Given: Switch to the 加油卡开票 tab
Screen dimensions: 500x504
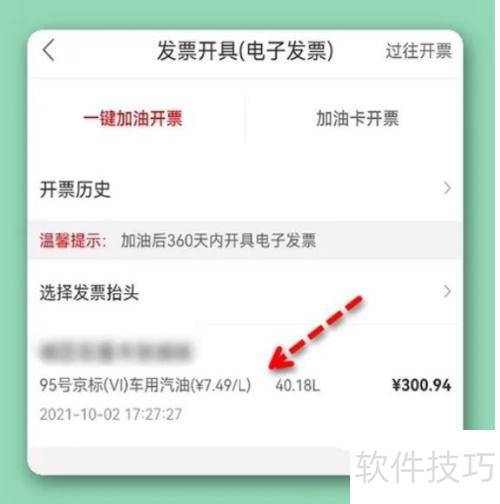Looking at the screenshot, I should point(357,118).
